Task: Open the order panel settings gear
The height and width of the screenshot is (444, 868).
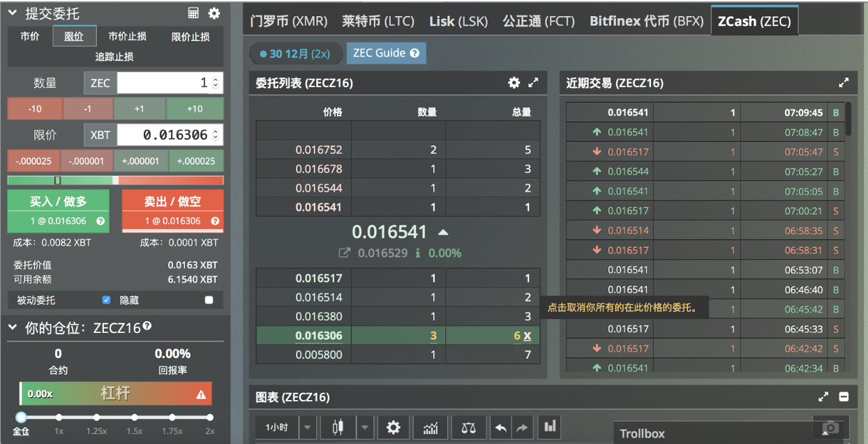Action: pos(214,13)
